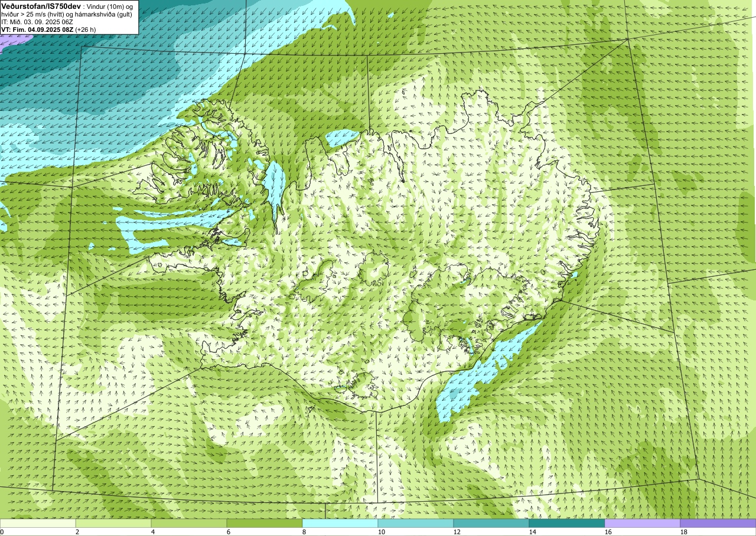Viewport: 756px width, 536px height.
Task: Click the 'Vindur (10m) og' description text
Action: tap(110, 6)
